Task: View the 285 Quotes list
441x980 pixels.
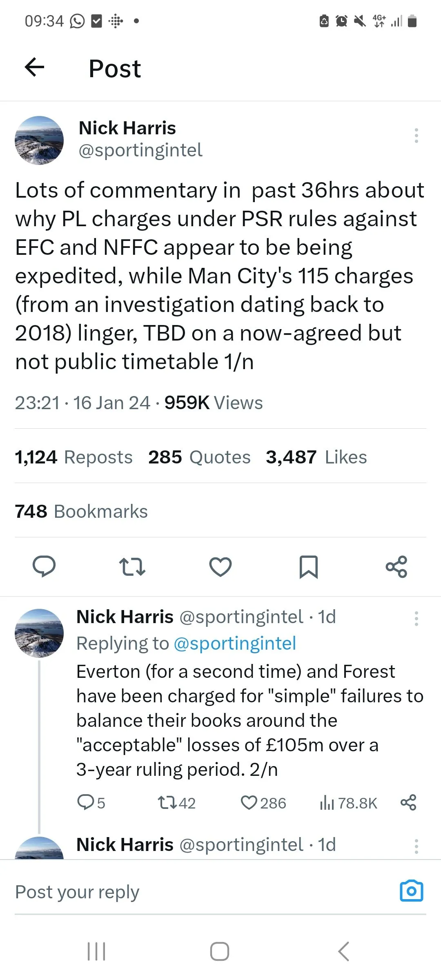Action: tap(199, 457)
